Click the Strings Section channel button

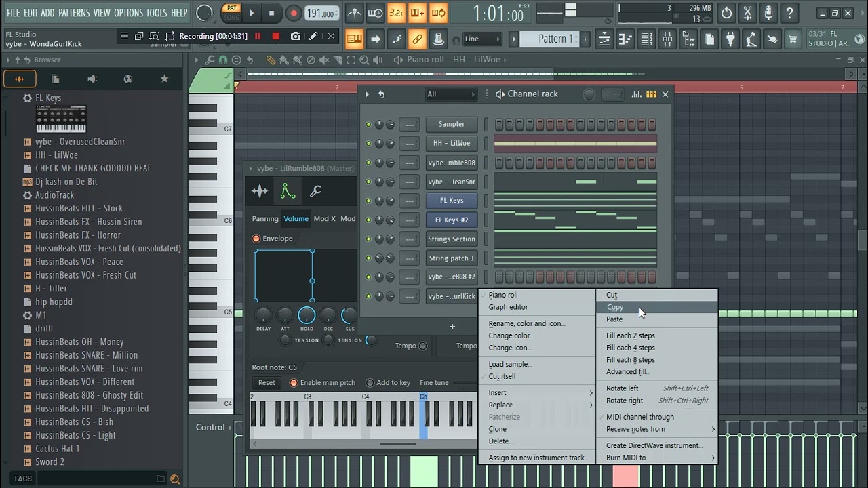452,239
